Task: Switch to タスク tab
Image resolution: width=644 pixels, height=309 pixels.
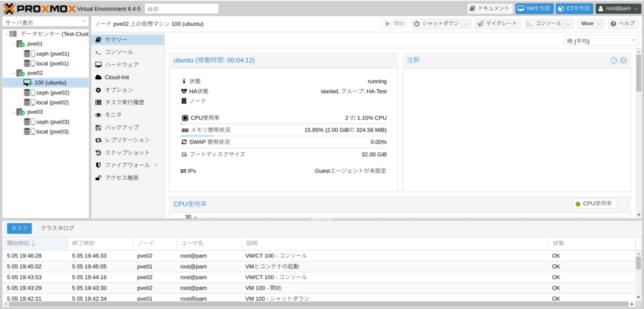Action: [19, 228]
